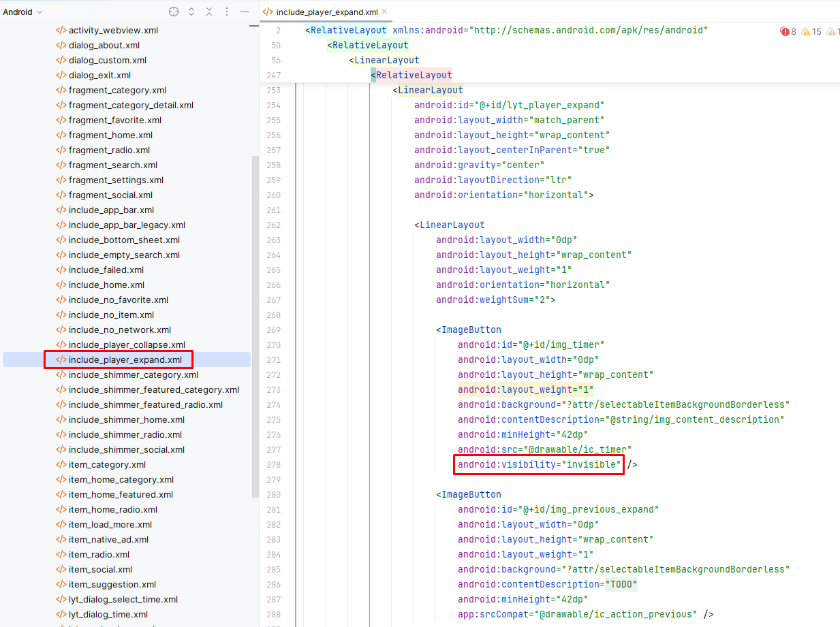Screen dimensions: 840x627
Task: Click the red errors indicator showing 8
Action: (789, 31)
